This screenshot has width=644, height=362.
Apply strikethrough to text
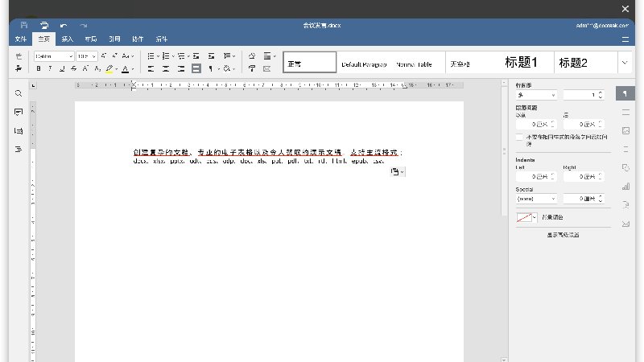[73, 68]
